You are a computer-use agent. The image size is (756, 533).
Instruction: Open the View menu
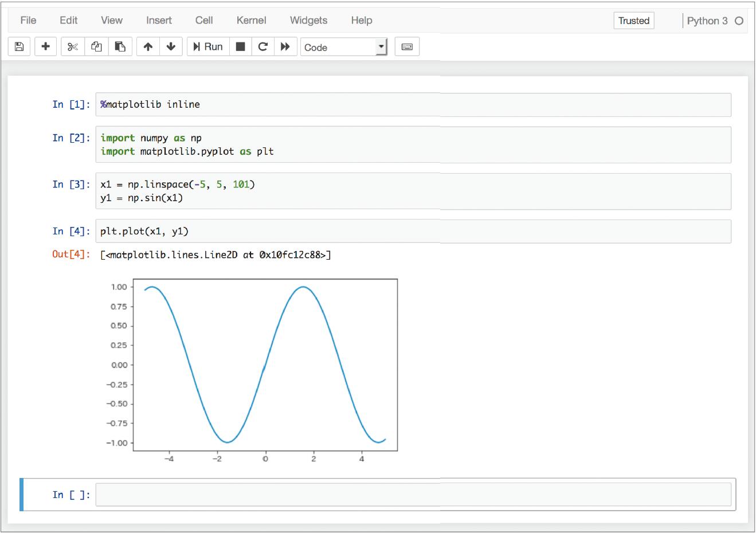click(111, 21)
